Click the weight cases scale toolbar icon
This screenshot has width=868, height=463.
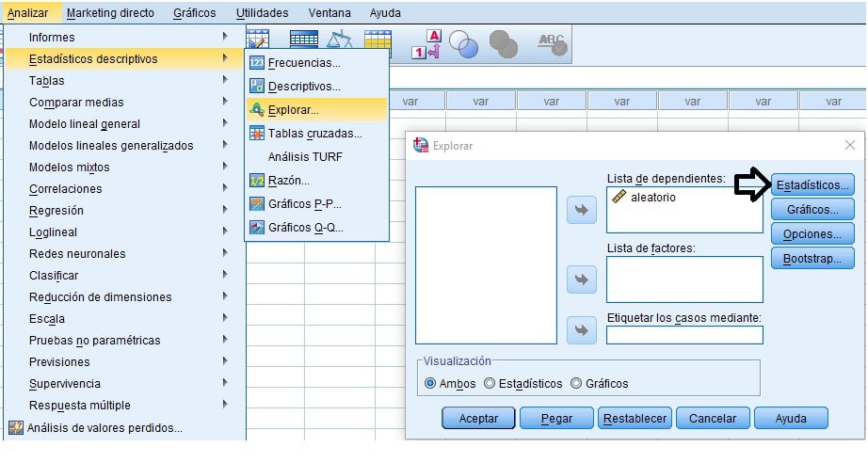tap(339, 40)
